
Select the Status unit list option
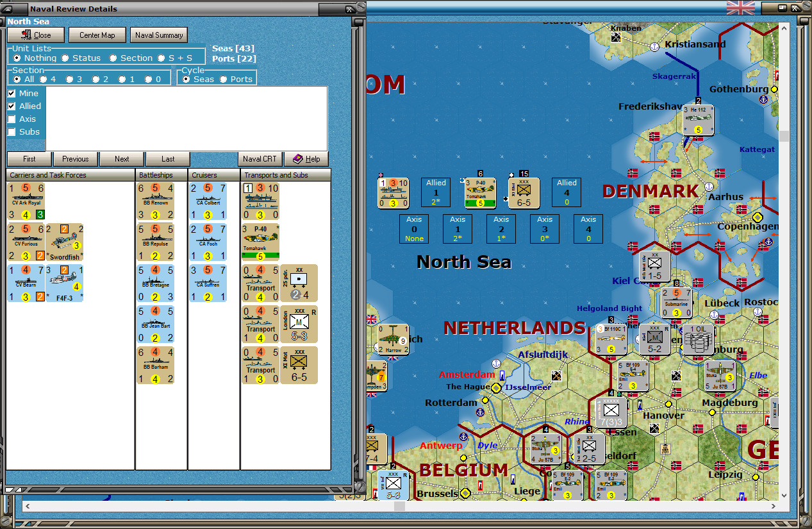[x=81, y=58]
